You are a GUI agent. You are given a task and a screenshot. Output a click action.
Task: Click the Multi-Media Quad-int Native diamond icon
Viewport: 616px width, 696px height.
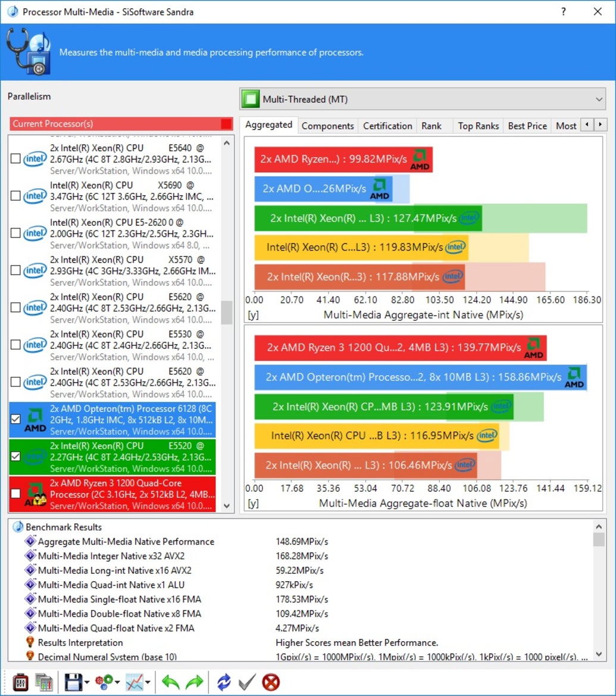coord(30,585)
